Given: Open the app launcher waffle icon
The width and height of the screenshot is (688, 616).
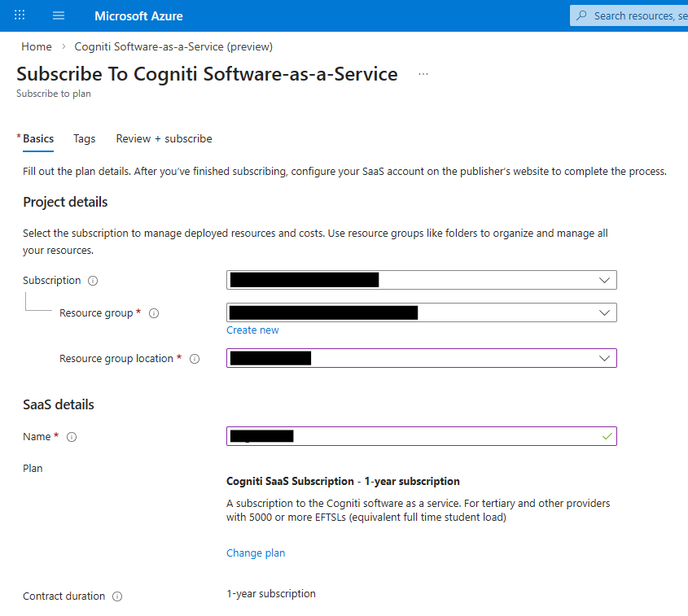Looking at the screenshot, I should point(20,15).
